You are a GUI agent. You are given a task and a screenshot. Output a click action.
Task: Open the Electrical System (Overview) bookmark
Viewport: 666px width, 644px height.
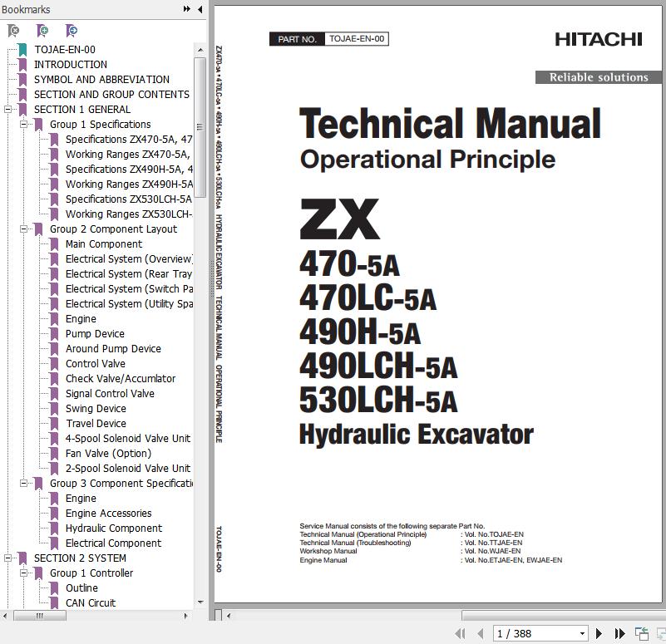(129, 258)
